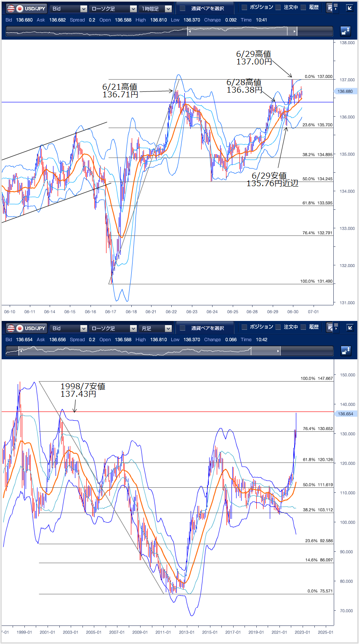Screen dimensions: 359x644
Task: Click the detach window arrow icon on the monthly chart
Action: 350,327
